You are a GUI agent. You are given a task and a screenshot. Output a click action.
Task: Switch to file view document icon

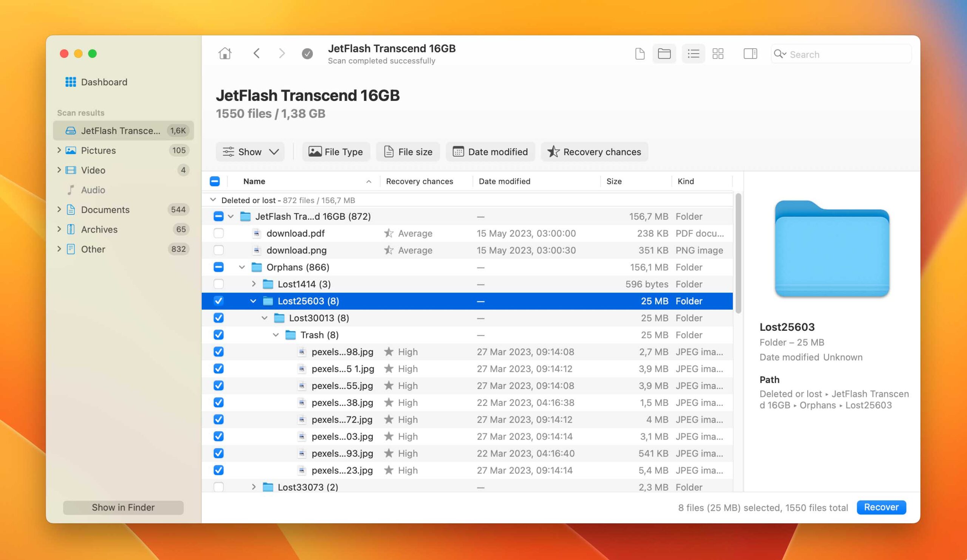pyautogui.click(x=640, y=54)
